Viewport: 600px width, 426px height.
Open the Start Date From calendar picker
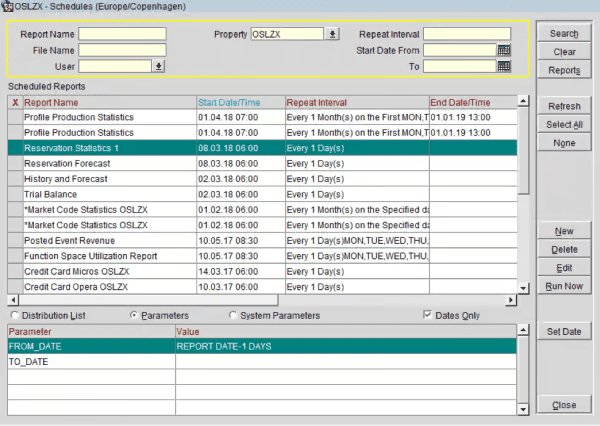coord(504,50)
